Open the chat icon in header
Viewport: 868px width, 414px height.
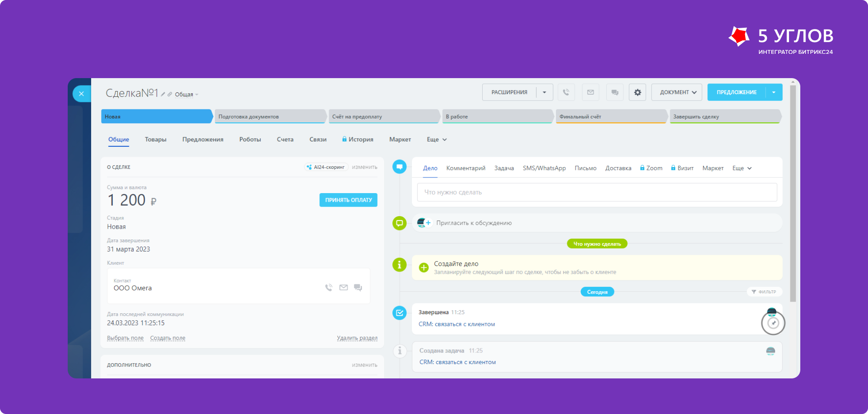(x=615, y=92)
